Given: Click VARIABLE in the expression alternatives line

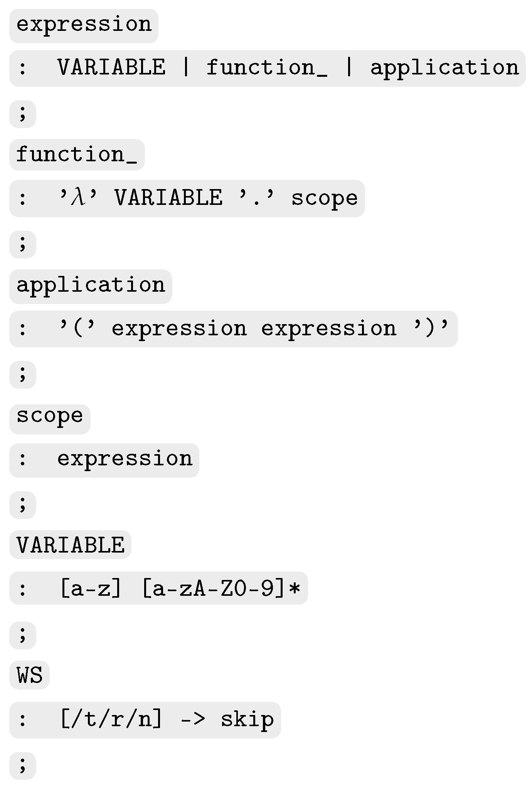Looking at the screenshot, I should point(112,68).
